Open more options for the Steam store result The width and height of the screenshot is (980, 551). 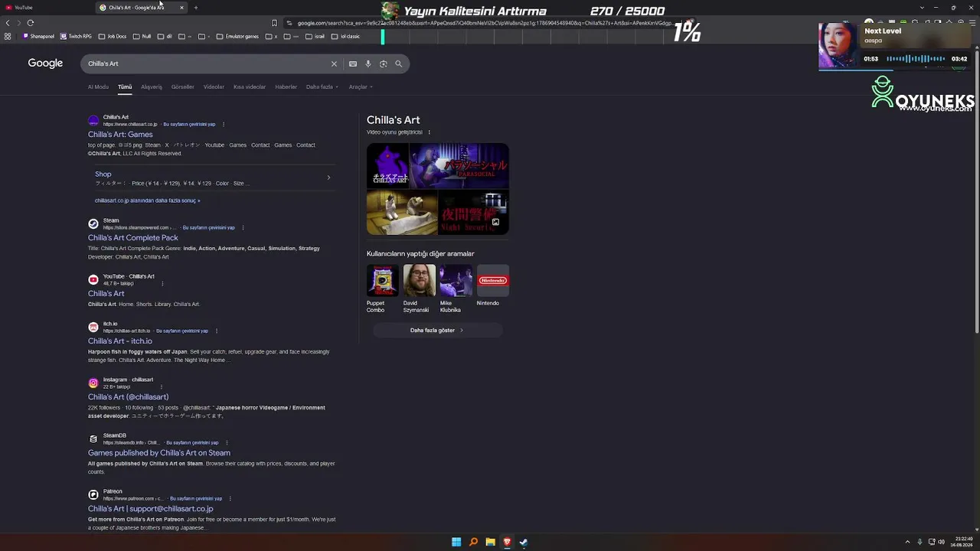(x=243, y=227)
